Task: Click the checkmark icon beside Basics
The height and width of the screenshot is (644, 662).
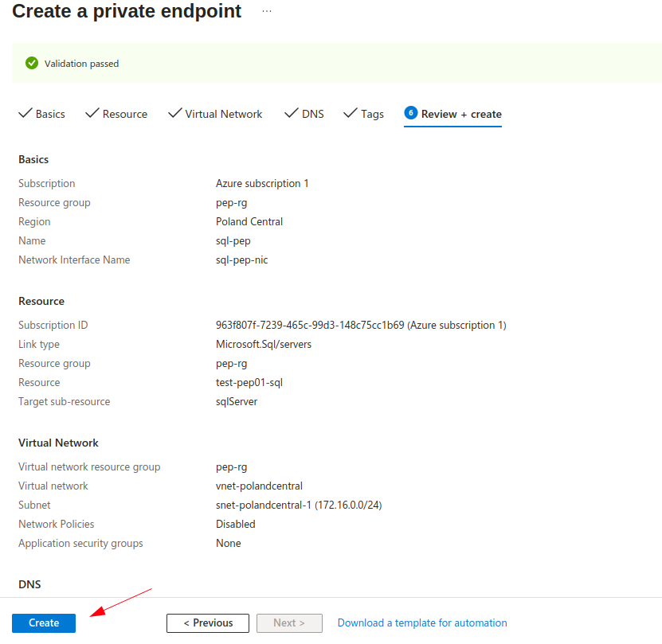Action: pyautogui.click(x=25, y=113)
